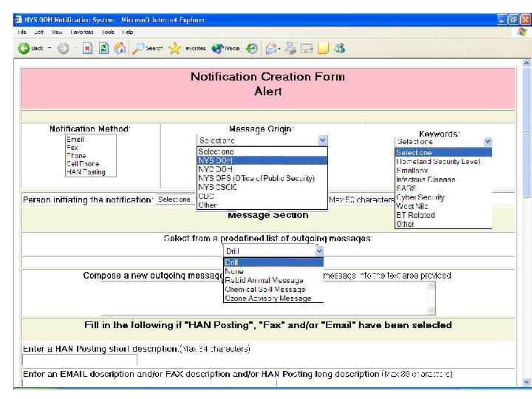Open the Tools menu
Image resolution: width=532 pixels, height=399 pixels.
tap(108, 33)
